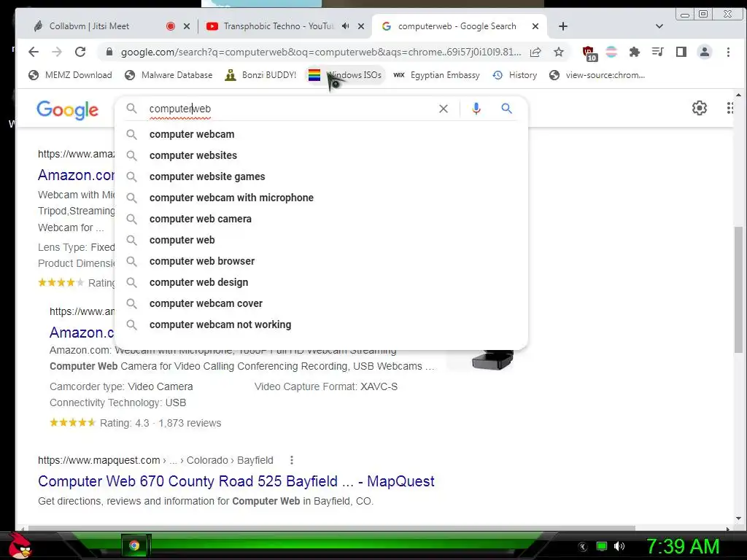
Task: Open the volume speaker tray icon
Action: point(619,546)
